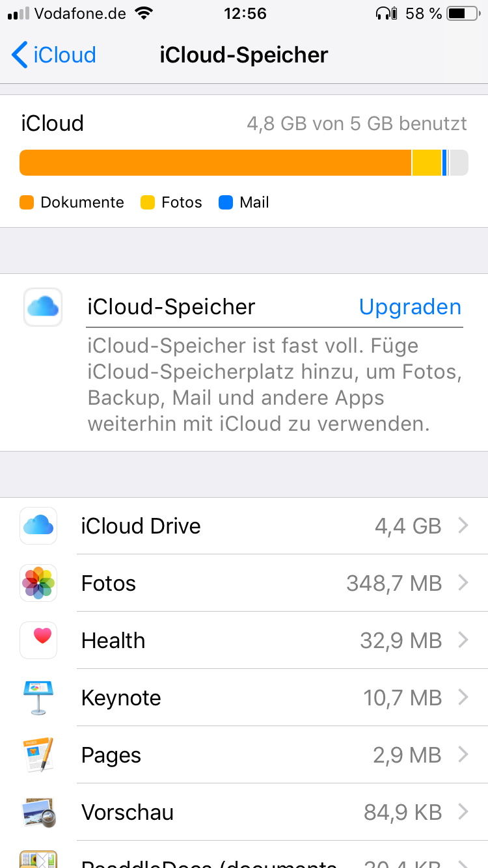Tap the iCloud storage usage bar

[x=244, y=163]
